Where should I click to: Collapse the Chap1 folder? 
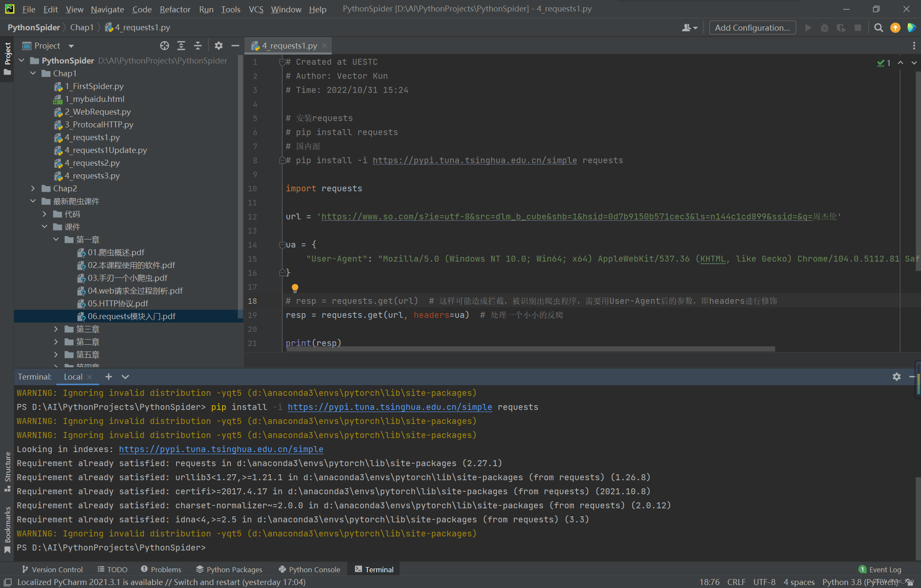pos(33,73)
